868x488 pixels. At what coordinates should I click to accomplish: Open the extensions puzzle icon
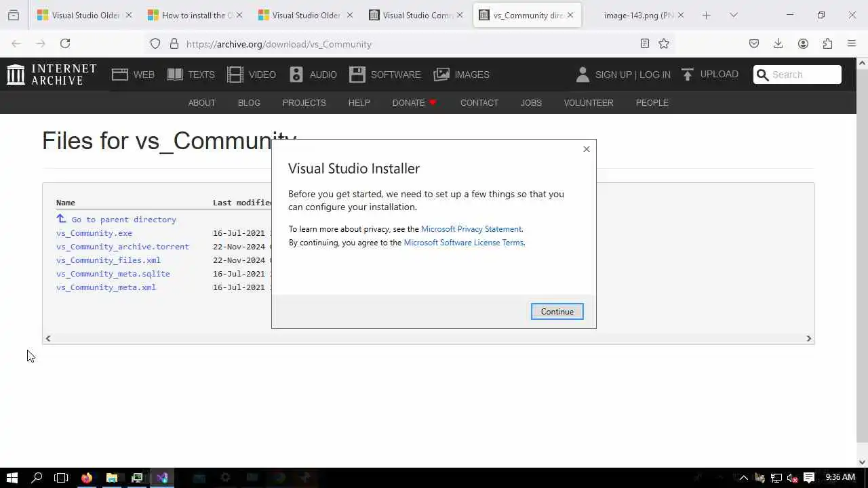[827, 43]
